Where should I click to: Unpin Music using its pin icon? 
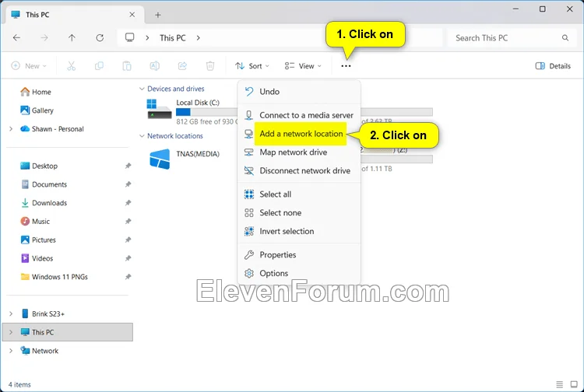pyautogui.click(x=128, y=222)
